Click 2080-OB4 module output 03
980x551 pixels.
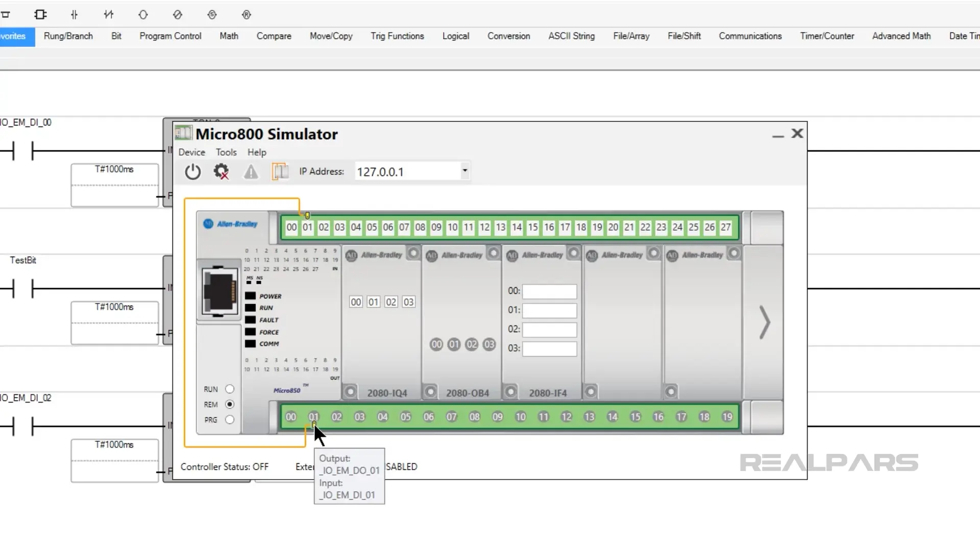tap(489, 344)
